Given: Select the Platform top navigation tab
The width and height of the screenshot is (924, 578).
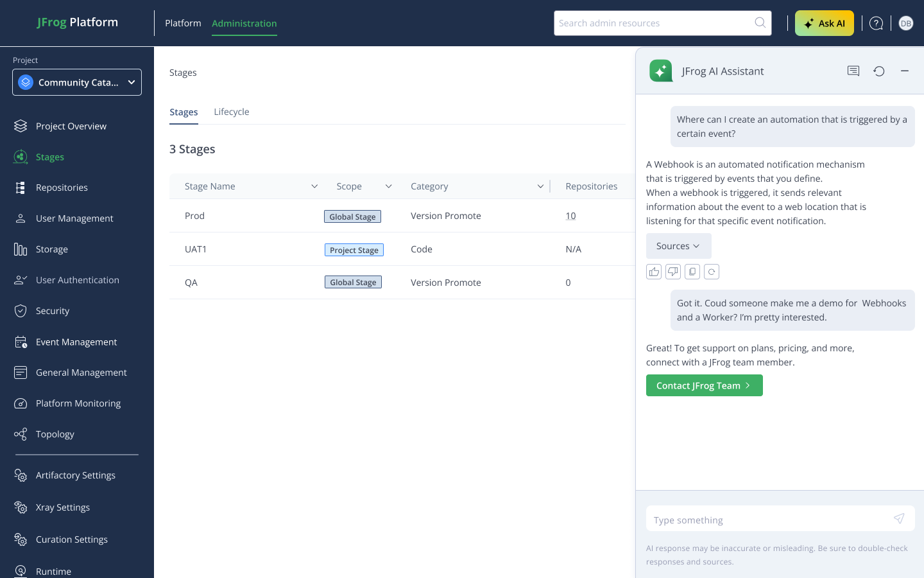Looking at the screenshot, I should [x=183, y=23].
